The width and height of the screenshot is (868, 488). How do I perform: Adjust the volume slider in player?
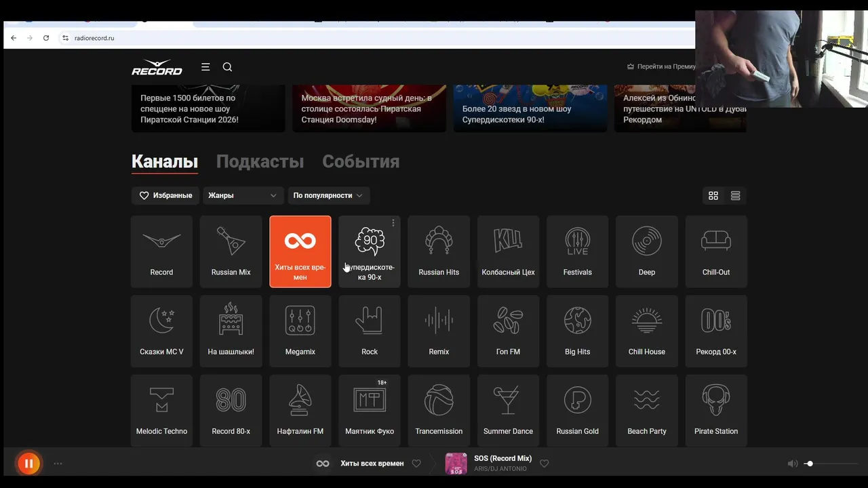coord(831,464)
